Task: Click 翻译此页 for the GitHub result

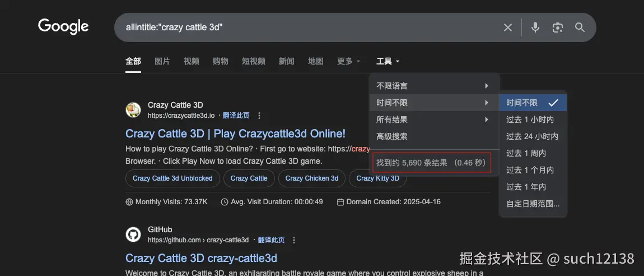Action: pyautogui.click(x=271, y=240)
